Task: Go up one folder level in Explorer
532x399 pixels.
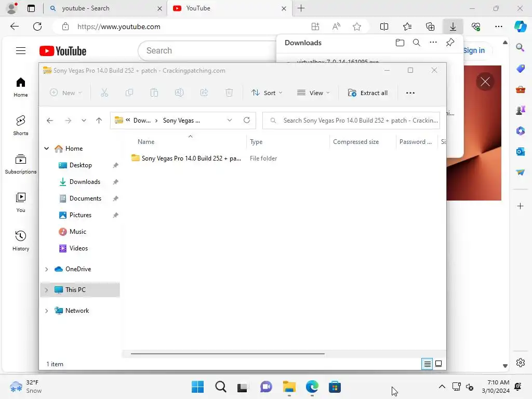Action: (99, 120)
